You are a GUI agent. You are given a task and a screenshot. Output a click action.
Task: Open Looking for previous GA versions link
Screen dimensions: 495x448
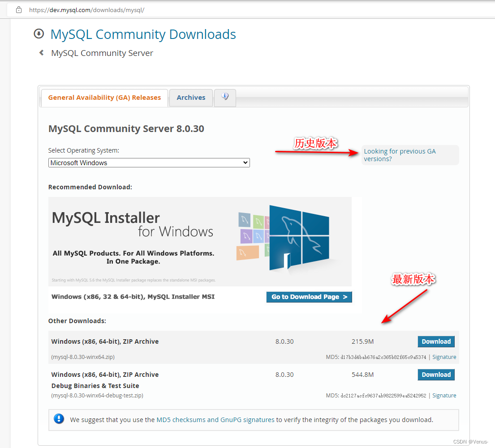[400, 155]
